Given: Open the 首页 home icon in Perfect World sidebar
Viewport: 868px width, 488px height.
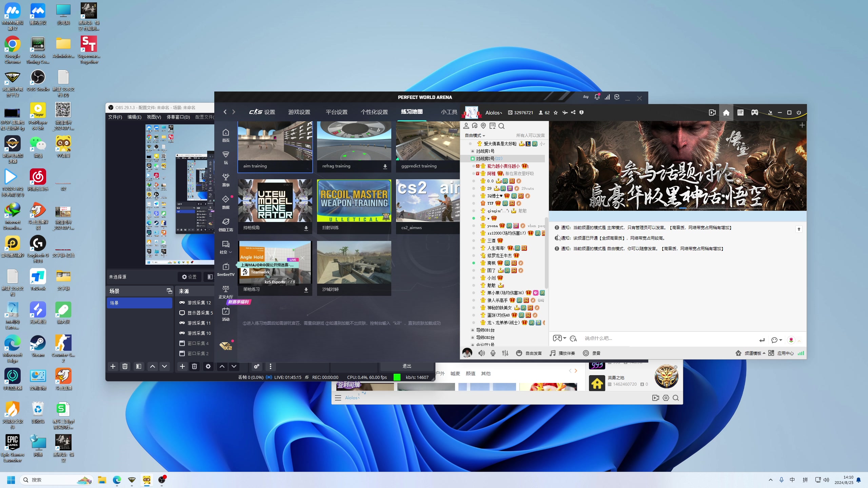Looking at the screenshot, I should pos(225,135).
